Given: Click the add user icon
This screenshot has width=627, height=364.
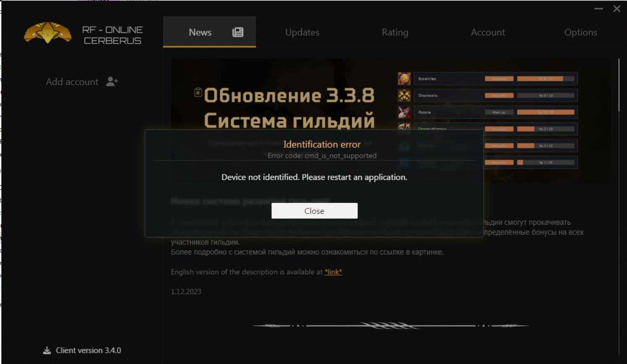Looking at the screenshot, I should pos(112,81).
